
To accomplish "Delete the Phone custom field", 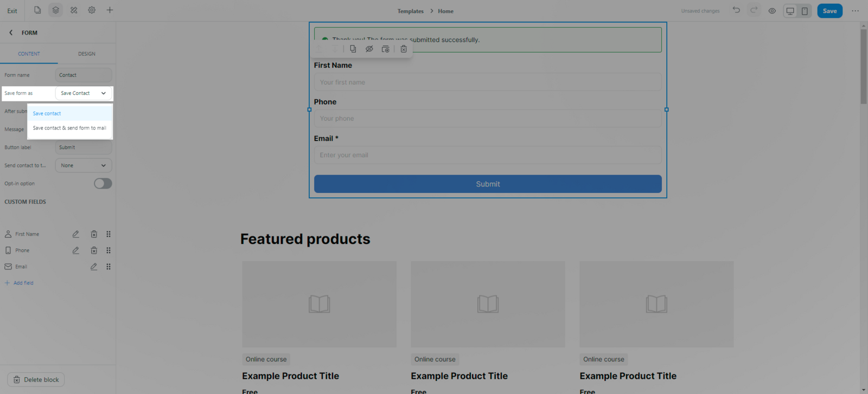I will tap(94, 250).
